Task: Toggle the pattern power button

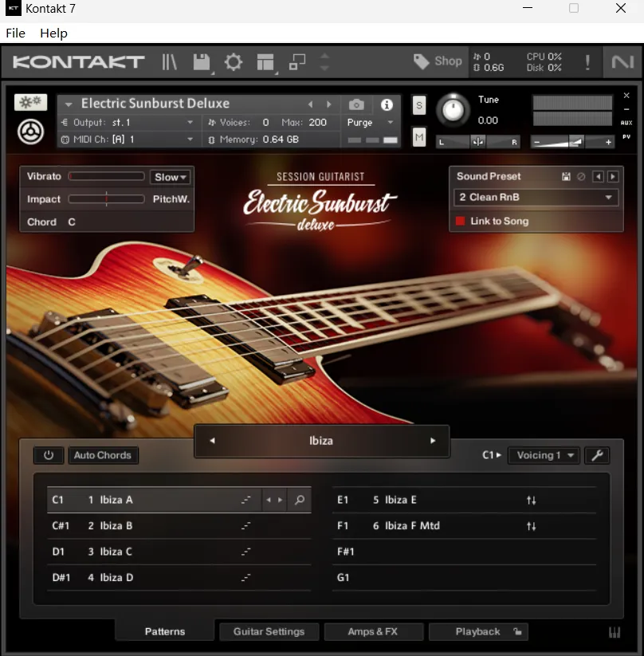Action: pyautogui.click(x=49, y=455)
